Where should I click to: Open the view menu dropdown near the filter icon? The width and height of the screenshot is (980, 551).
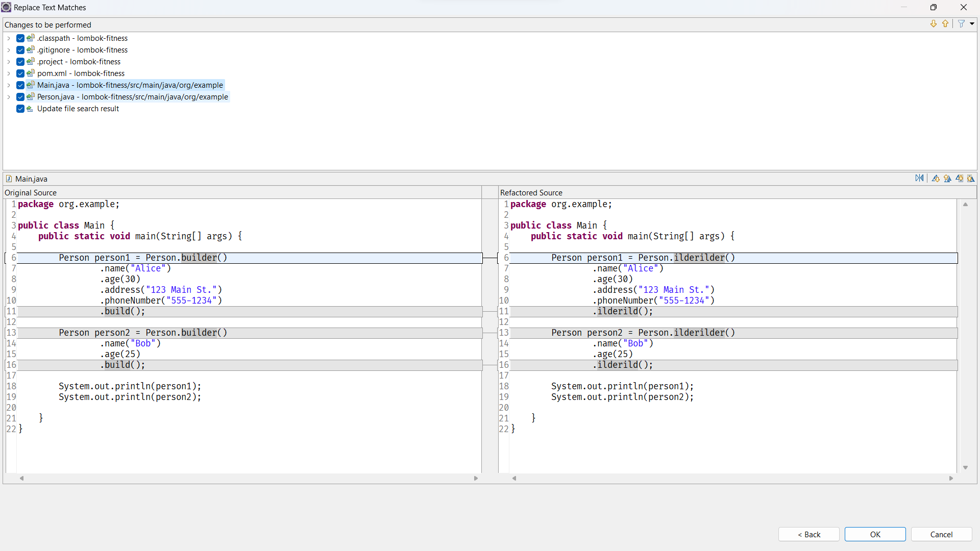[973, 23]
